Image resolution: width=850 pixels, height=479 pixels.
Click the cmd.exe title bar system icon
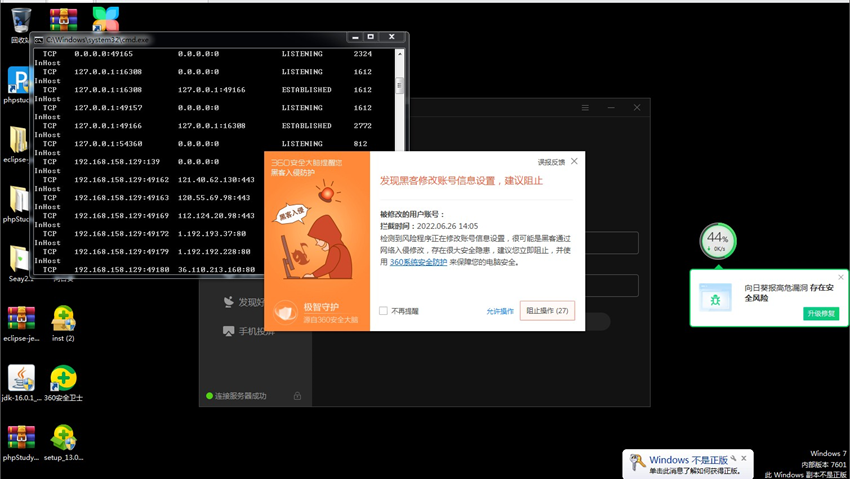pos(39,40)
